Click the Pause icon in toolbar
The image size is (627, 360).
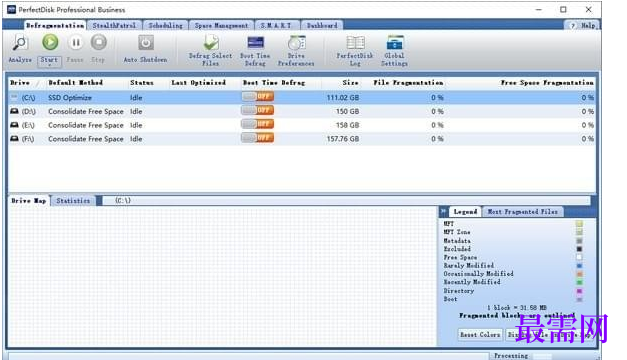75,42
